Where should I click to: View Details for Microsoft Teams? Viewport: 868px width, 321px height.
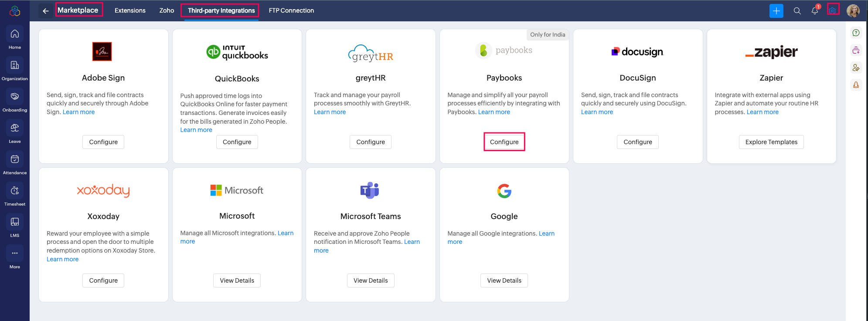pos(371,280)
